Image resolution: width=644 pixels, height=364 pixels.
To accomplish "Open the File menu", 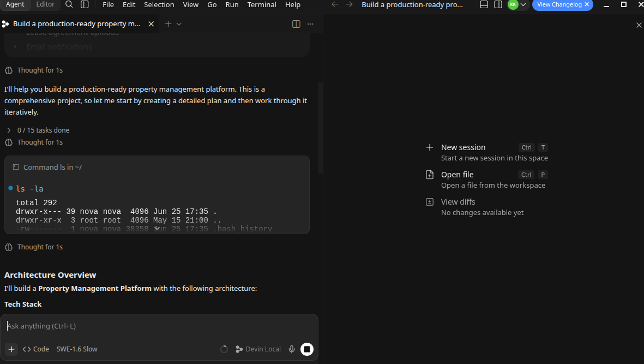I will [x=108, y=4].
